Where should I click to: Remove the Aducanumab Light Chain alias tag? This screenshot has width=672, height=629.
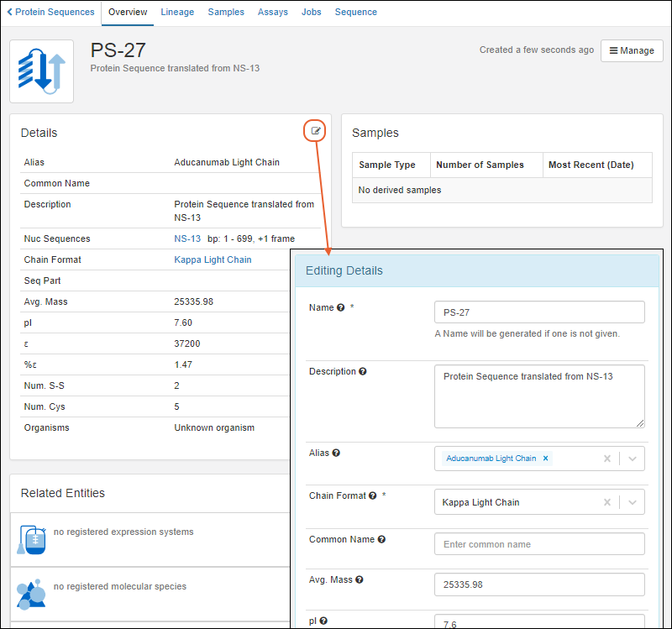pos(545,459)
